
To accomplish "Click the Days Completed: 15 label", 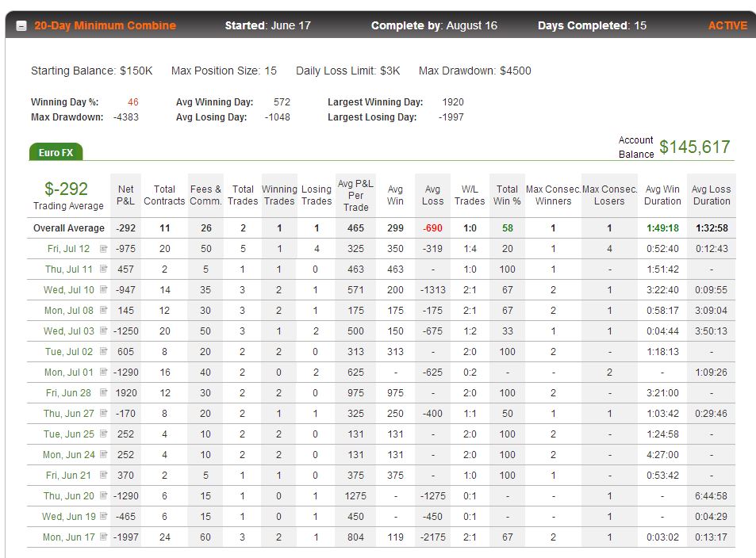I will click(592, 25).
